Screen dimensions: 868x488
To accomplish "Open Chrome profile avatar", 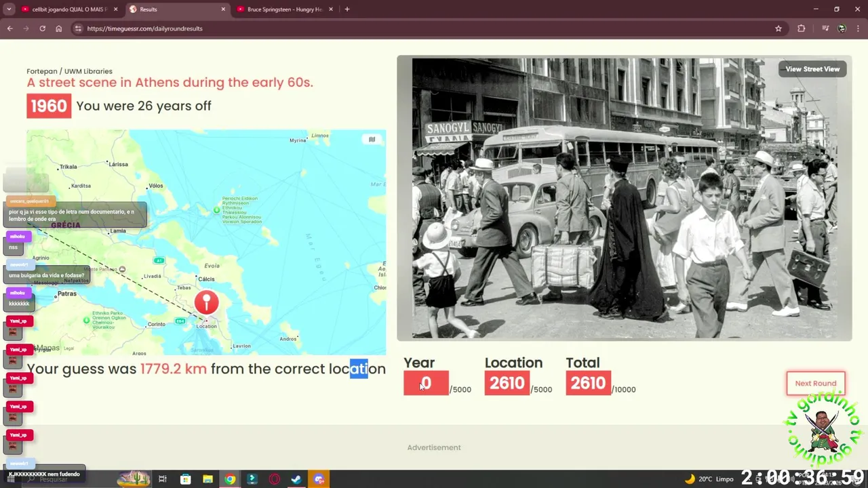I will coord(842,28).
